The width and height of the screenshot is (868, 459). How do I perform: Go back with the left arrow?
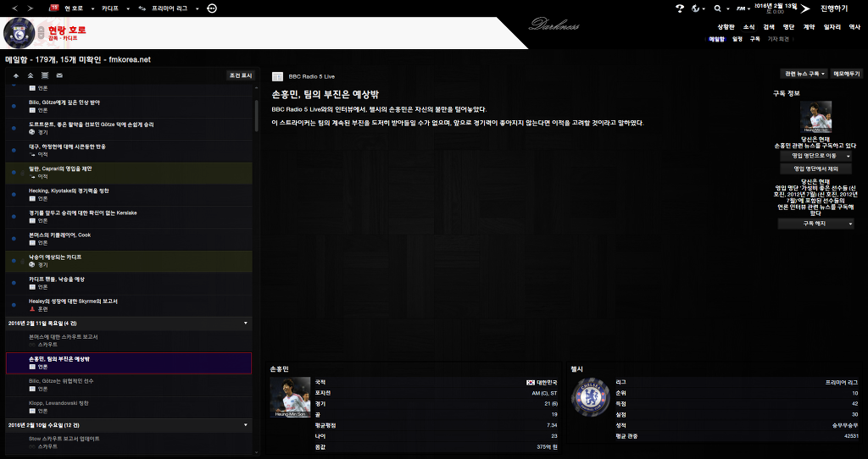tap(15, 8)
